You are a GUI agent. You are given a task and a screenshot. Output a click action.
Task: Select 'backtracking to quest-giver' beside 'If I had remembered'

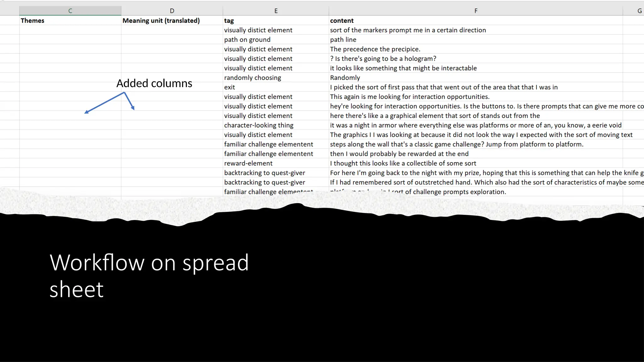pos(276,182)
